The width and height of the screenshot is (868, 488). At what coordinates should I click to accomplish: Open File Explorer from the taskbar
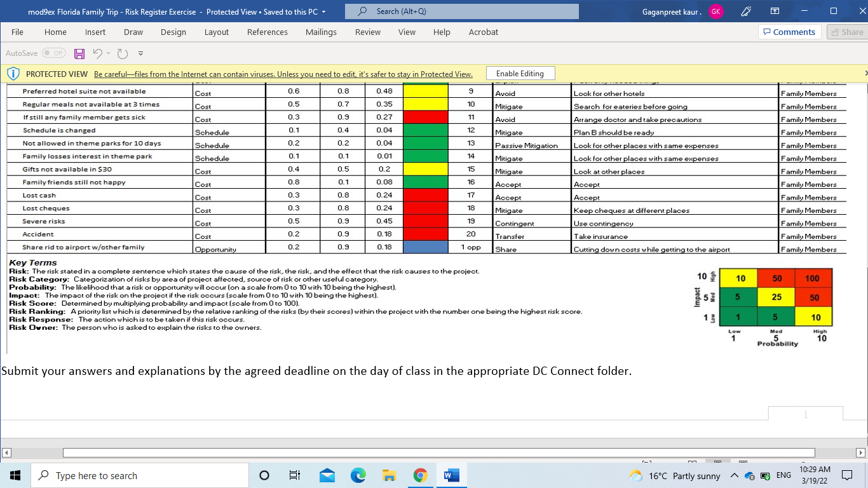click(x=389, y=475)
